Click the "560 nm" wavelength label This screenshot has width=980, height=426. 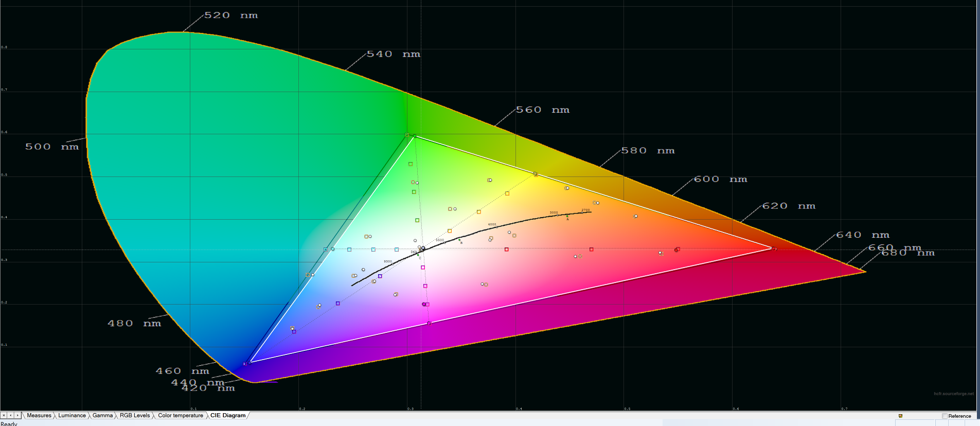[x=543, y=110]
